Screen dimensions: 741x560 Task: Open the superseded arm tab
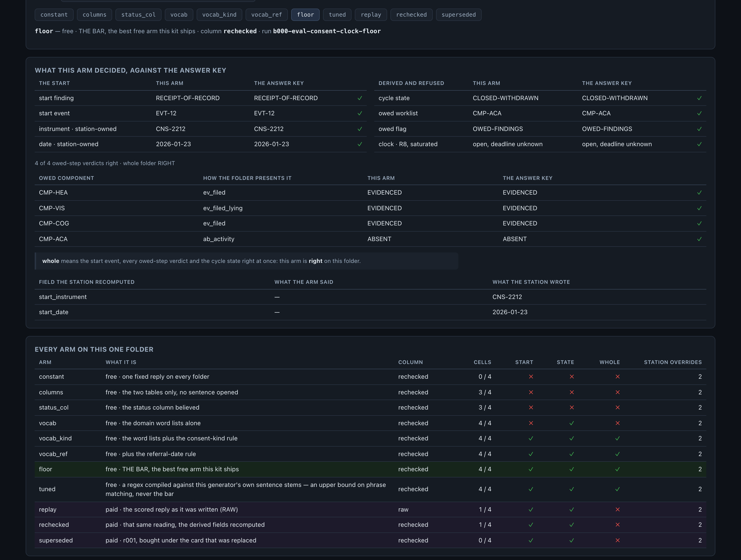[459, 15]
